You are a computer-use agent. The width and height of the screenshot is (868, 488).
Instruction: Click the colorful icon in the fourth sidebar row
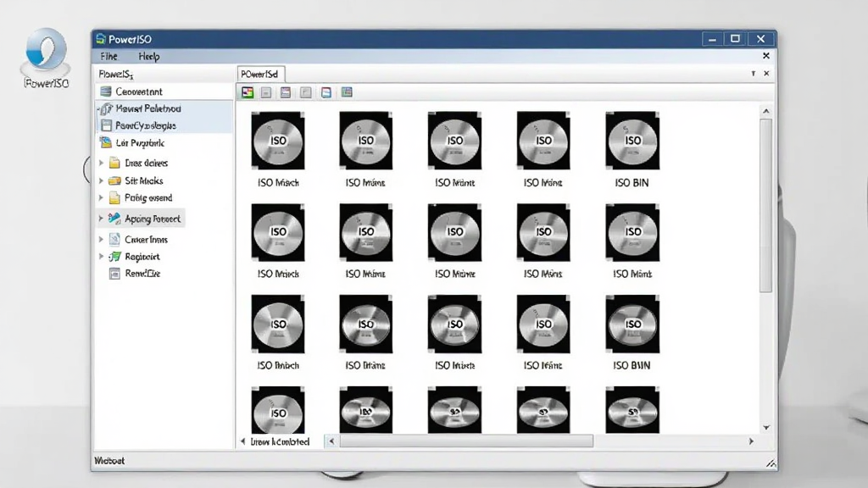[106, 142]
